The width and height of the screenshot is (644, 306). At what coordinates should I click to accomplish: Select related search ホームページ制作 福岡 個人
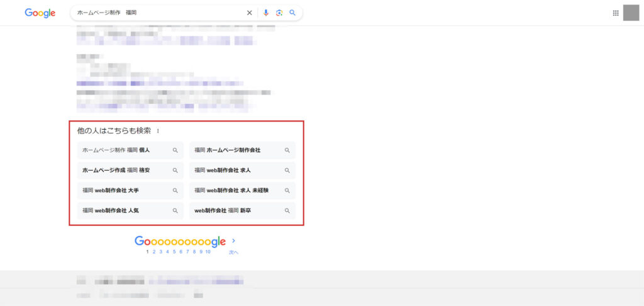point(130,150)
